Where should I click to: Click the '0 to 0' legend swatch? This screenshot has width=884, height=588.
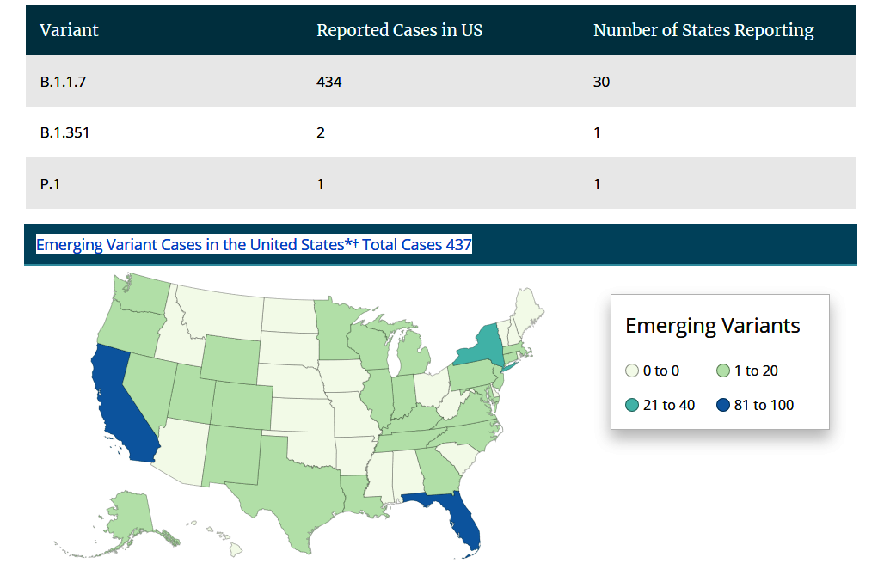point(632,371)
